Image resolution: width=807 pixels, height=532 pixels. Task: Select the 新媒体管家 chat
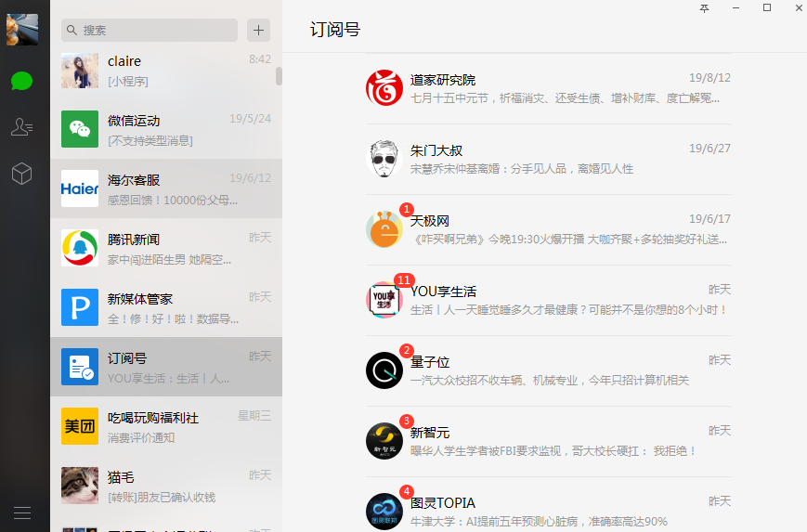coord(166,308)
